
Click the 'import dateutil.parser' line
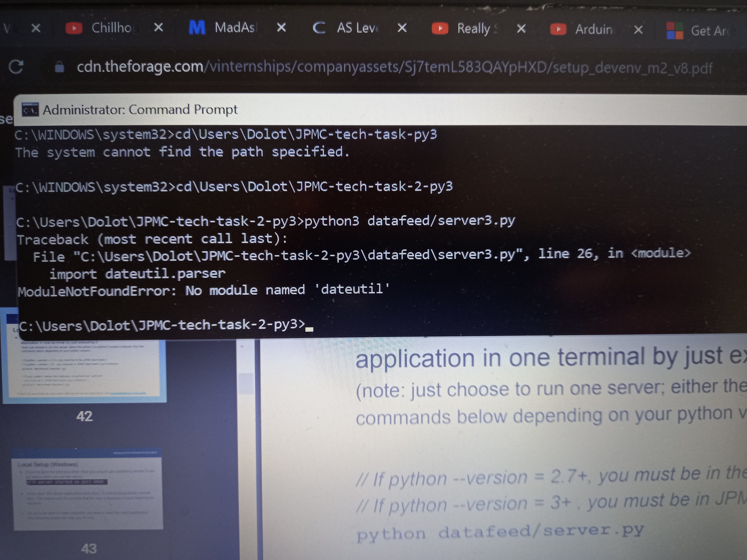[137, 273]
